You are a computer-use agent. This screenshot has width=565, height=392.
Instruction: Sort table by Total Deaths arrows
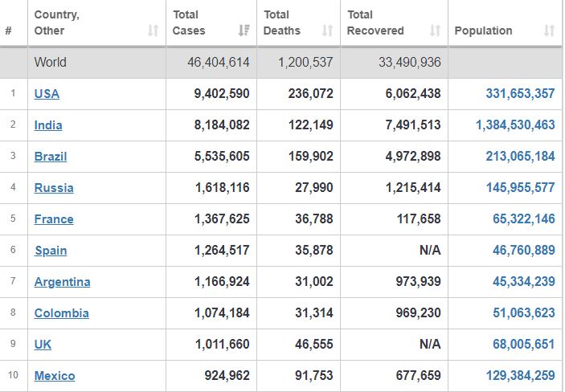point(328,31)
